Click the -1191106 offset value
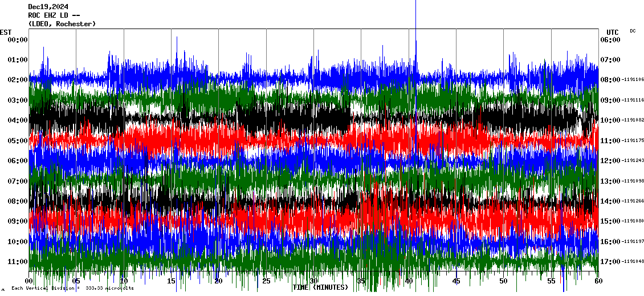This screenshot has height=296, width=644. pos(633,80)
